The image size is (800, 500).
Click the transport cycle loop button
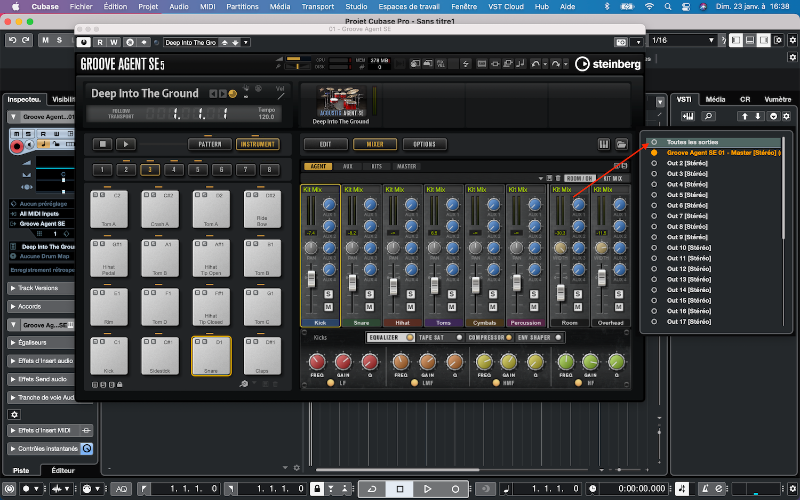tap(372, 489)
